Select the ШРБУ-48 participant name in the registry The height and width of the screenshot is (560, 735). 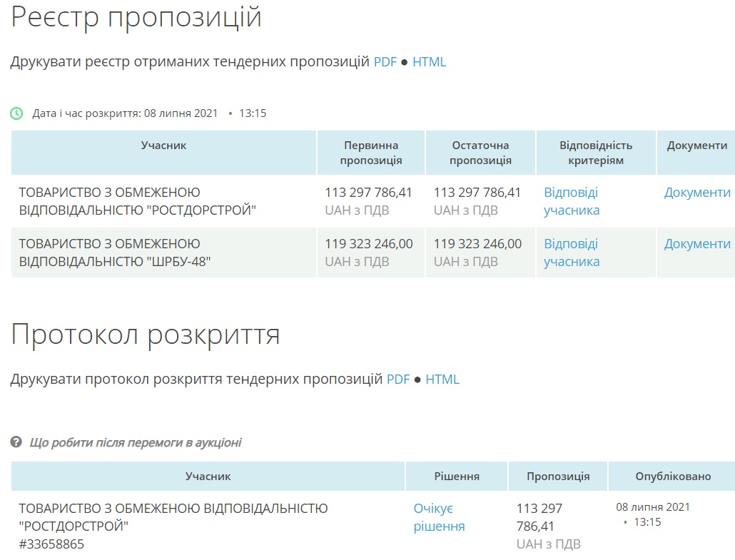click(114, 253)
